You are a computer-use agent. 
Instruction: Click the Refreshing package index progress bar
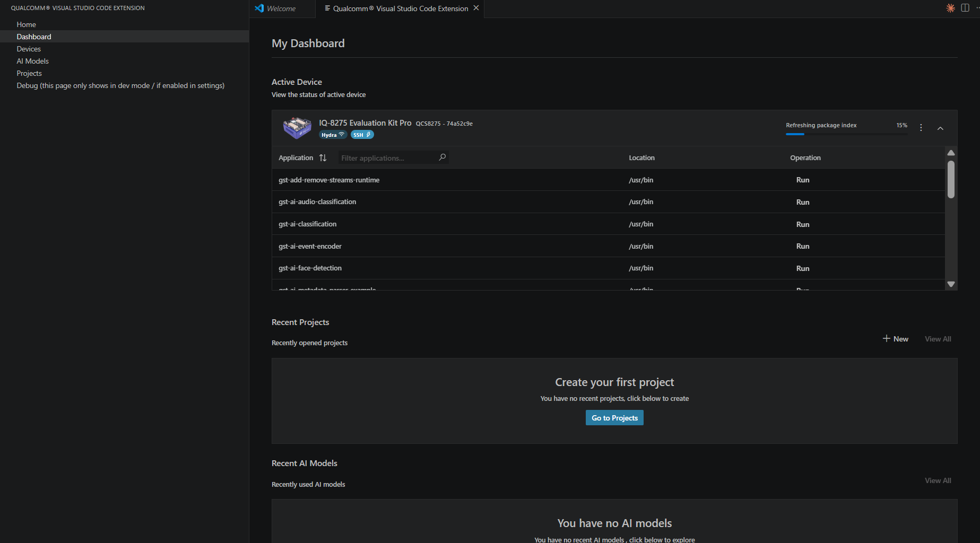(x=846, y=134)
